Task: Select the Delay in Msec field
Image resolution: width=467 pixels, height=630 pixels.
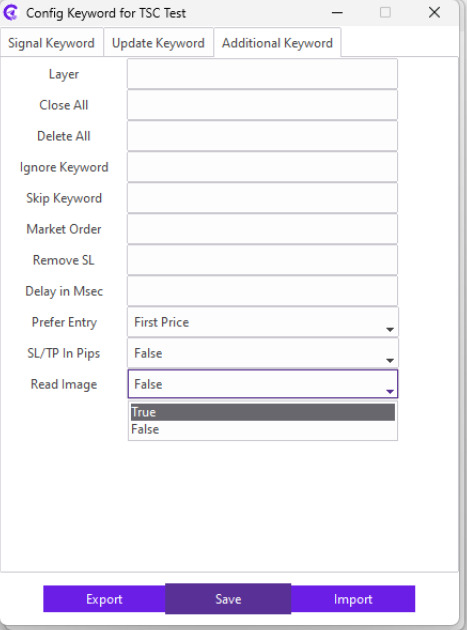Action: (x=262, y=291)
